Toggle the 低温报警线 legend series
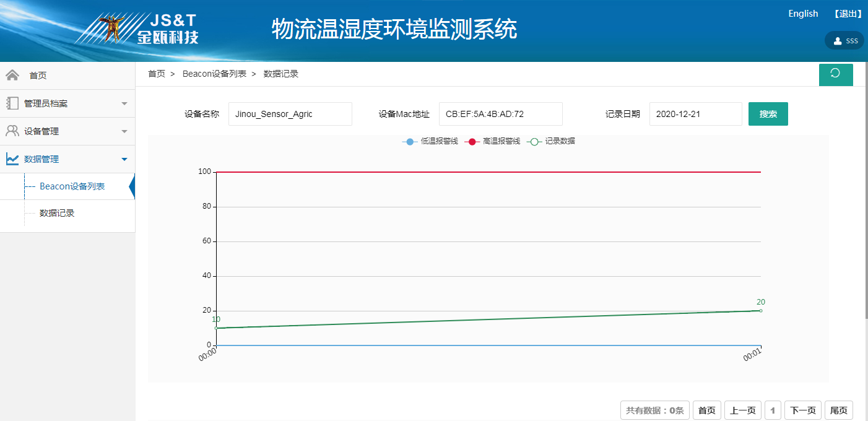Screen dimensions: 868x421 [430, 141]
